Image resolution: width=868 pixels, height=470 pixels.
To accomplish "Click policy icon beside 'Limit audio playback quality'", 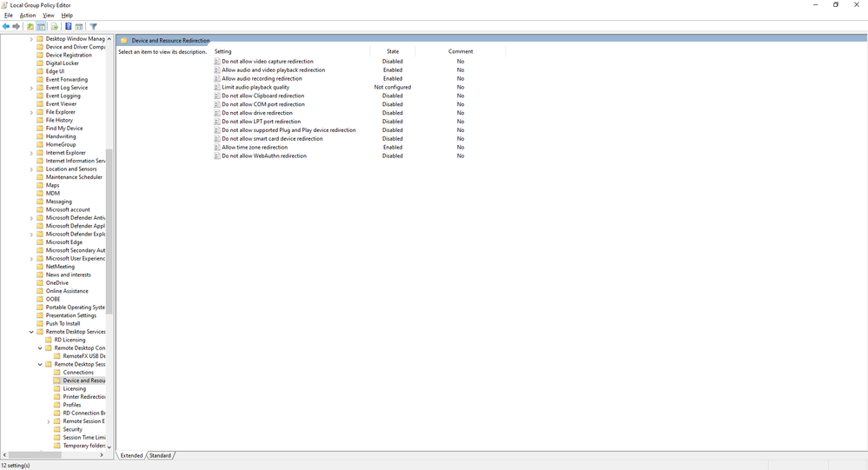I will tap(217, 88).
